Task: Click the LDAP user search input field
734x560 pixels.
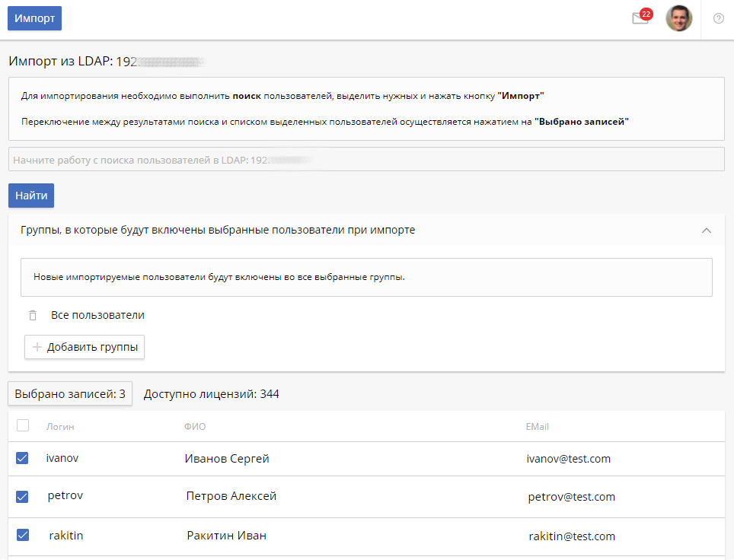Action: click(x=366, y=160)
